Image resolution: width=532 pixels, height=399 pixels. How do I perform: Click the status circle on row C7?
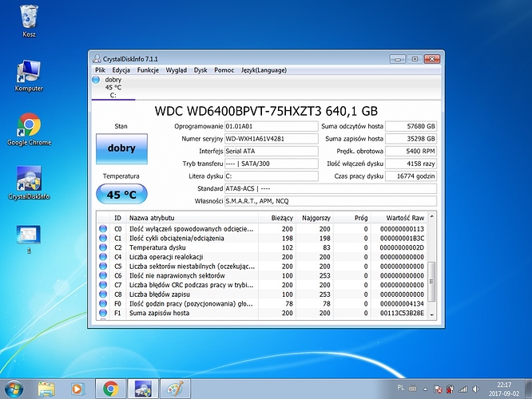click(103, 285)
